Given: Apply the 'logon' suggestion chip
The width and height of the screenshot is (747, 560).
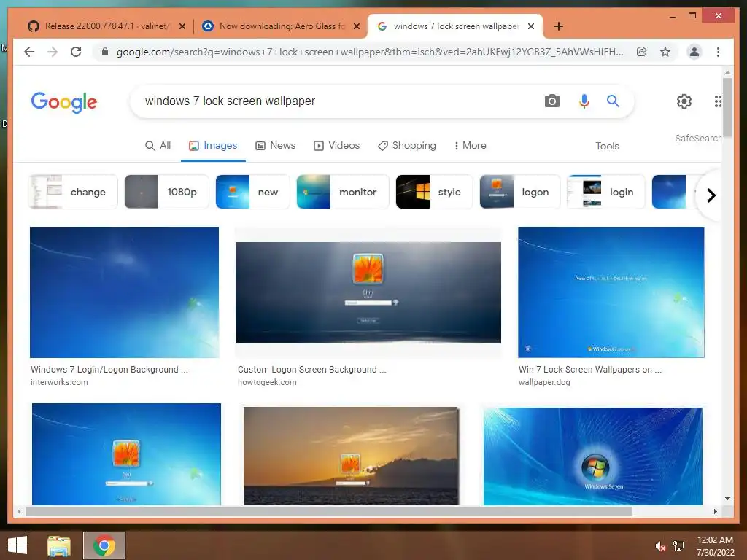Looking at the screenshot, I should [x=519, y=192].
